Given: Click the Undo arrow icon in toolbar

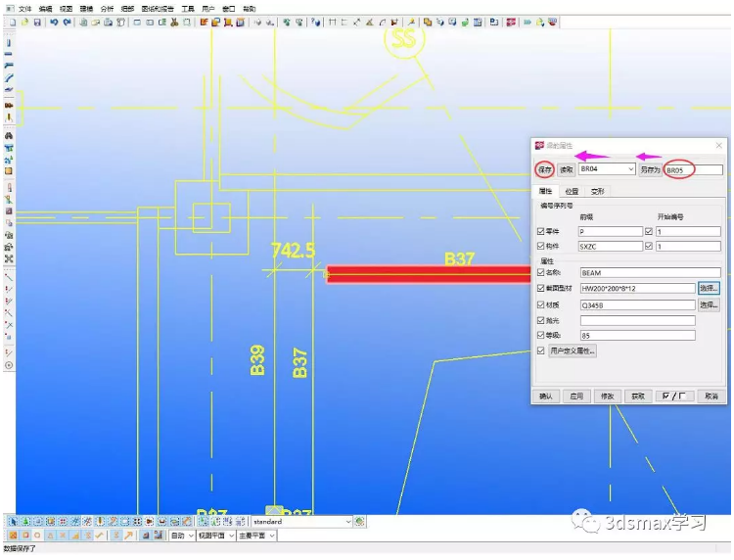Looking at the screenshot, I should (x=54, y=22).
